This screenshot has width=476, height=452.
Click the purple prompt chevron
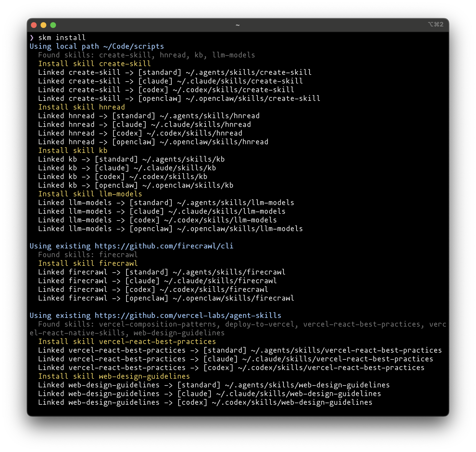point(32,38)
